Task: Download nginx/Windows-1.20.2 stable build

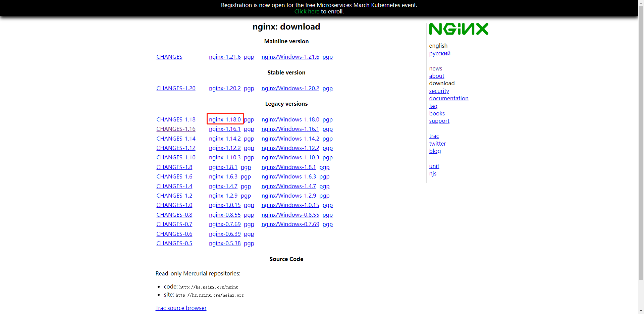Action: tap(290, 88)
